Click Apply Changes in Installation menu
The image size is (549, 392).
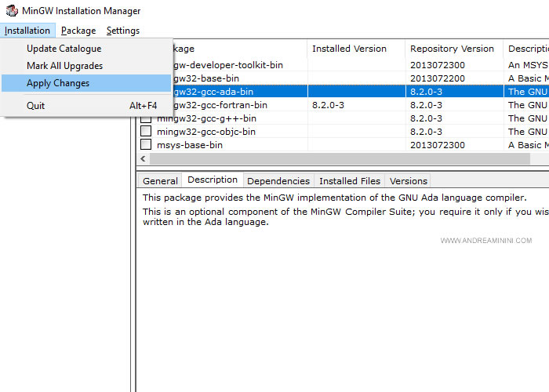point(58,83)
